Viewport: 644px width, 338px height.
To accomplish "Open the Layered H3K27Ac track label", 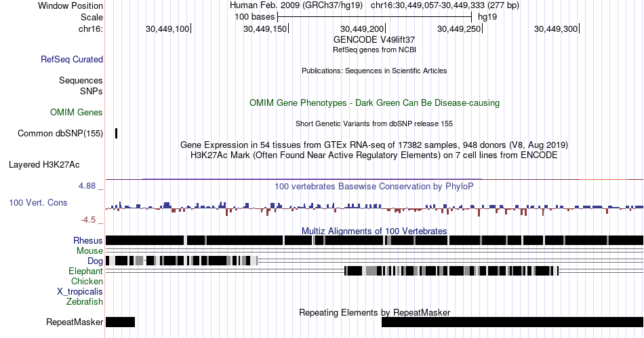I will point(44,164).
